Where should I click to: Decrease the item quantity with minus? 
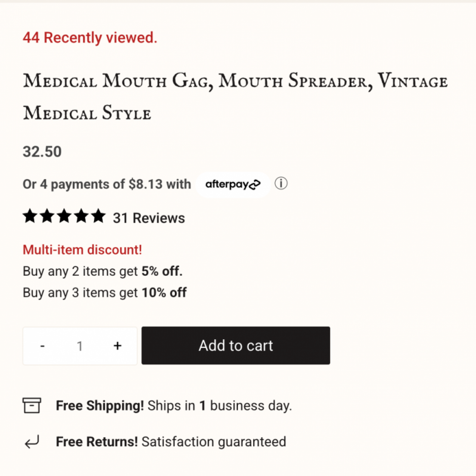tap(42, 346)
